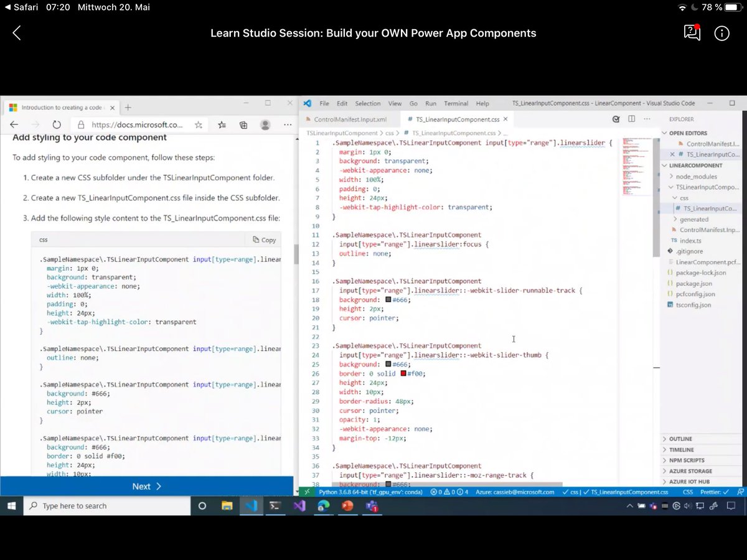Open the Edit menu in VS Code
747x560 pixels.
click(342, 103)
